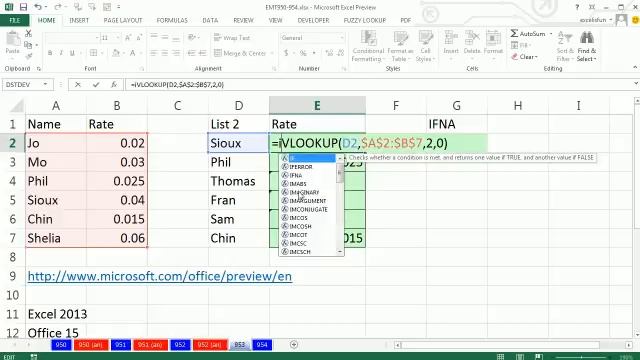Toggle Wrap Text

[x=232, y=38]
